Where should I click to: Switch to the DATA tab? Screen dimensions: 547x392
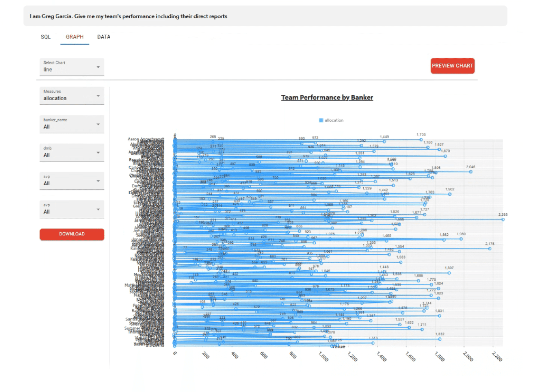pos(104,37)
